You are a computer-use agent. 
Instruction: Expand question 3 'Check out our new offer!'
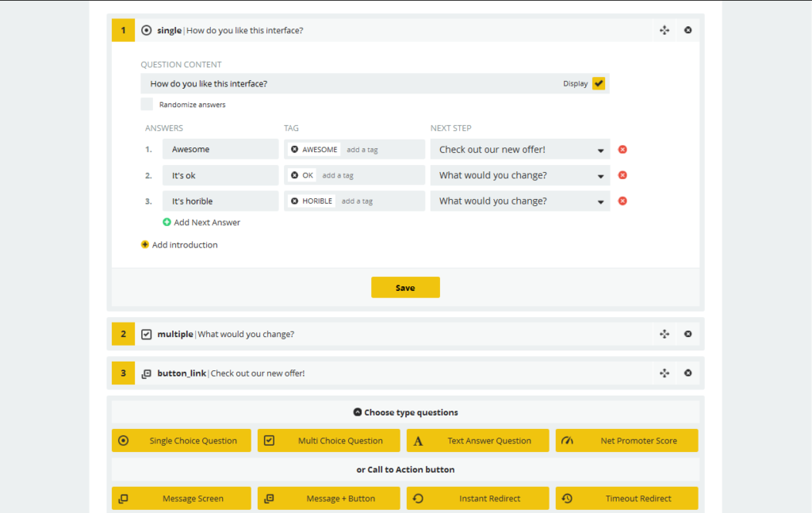coord(257,373)
